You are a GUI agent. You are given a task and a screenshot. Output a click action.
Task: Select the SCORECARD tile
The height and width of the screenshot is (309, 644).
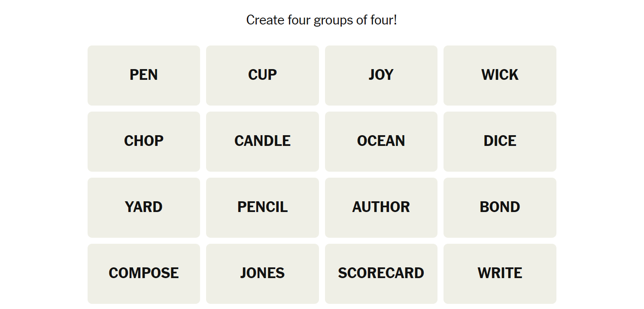(x=381, y=274)
